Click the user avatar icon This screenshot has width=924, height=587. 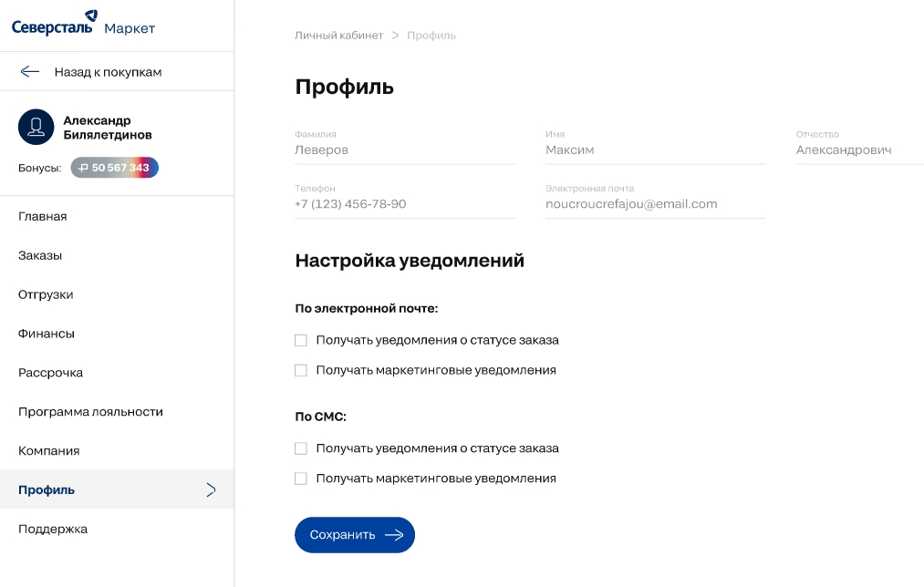pos(36,128)
